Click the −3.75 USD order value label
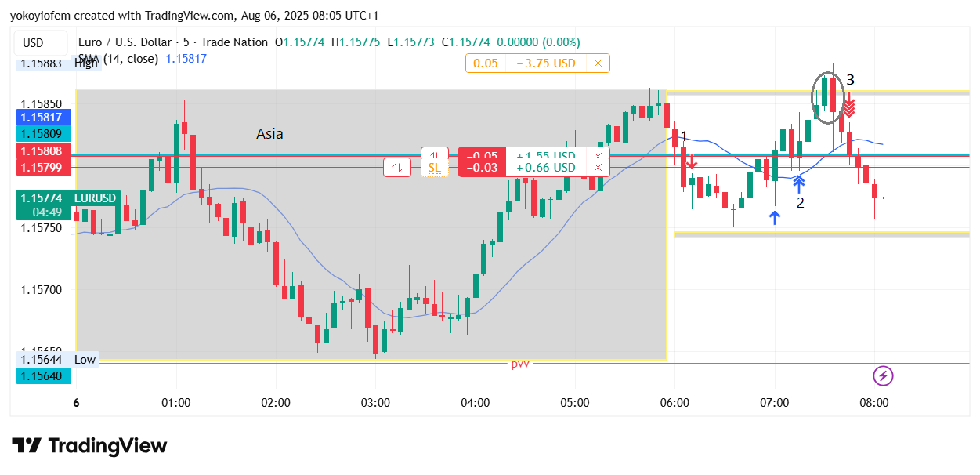The height and width of the screenshot is (475, 980). click(546, 63)
